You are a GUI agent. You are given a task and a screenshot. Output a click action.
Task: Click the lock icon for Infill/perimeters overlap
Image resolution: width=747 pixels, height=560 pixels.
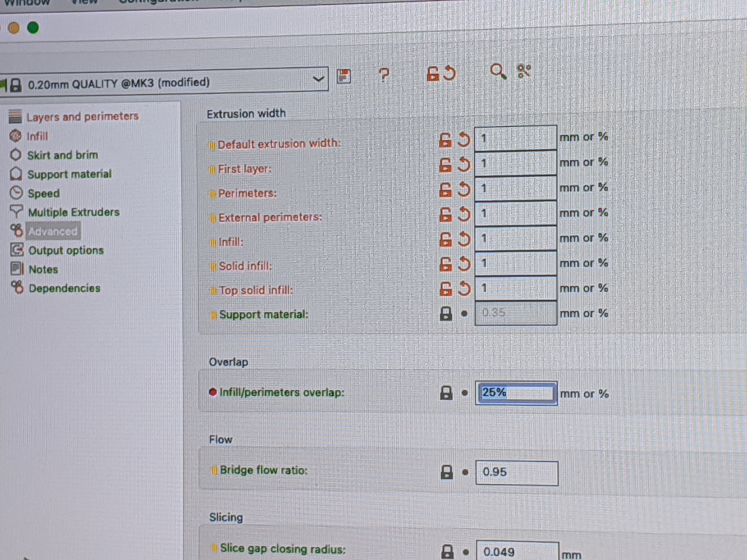tap(446, 393)
